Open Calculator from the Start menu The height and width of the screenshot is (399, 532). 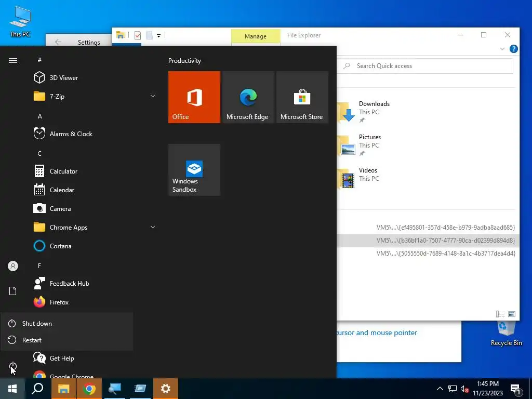point(95,171)
